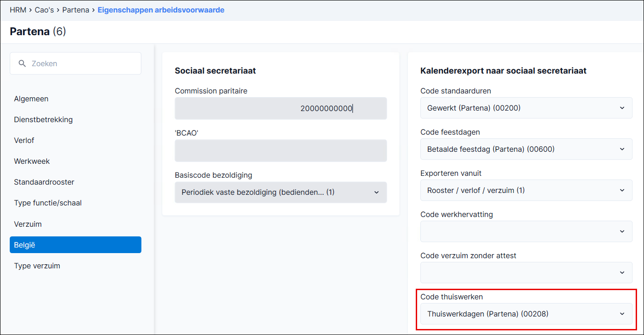The height and width of the screenshot is (335, 644).
Task: Open the Code standaarduren dropdown
Action: [x=526, y=108]
